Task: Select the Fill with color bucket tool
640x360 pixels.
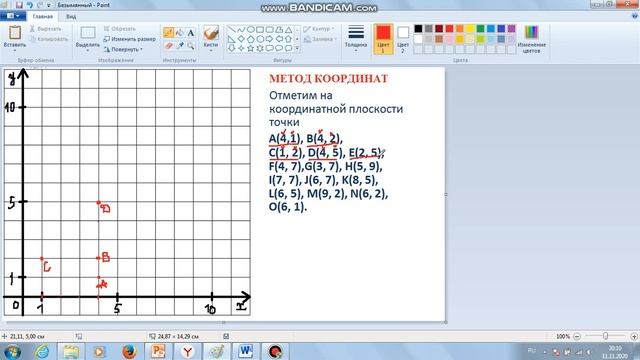Action: pyautogui.click(x=179, y=33)
